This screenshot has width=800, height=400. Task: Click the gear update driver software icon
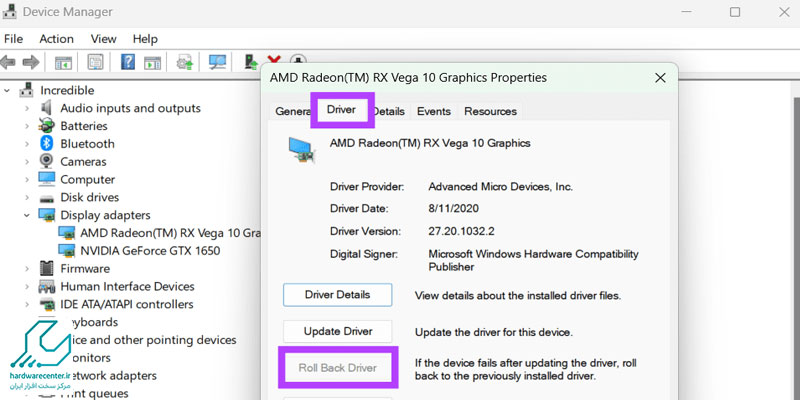pos(185,63)
